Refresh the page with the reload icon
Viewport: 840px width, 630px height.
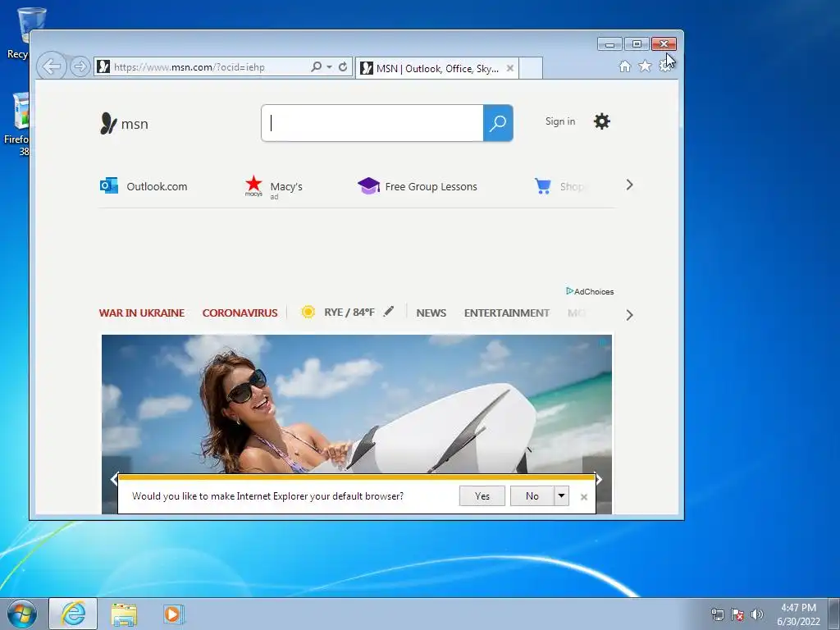(343, 67)
